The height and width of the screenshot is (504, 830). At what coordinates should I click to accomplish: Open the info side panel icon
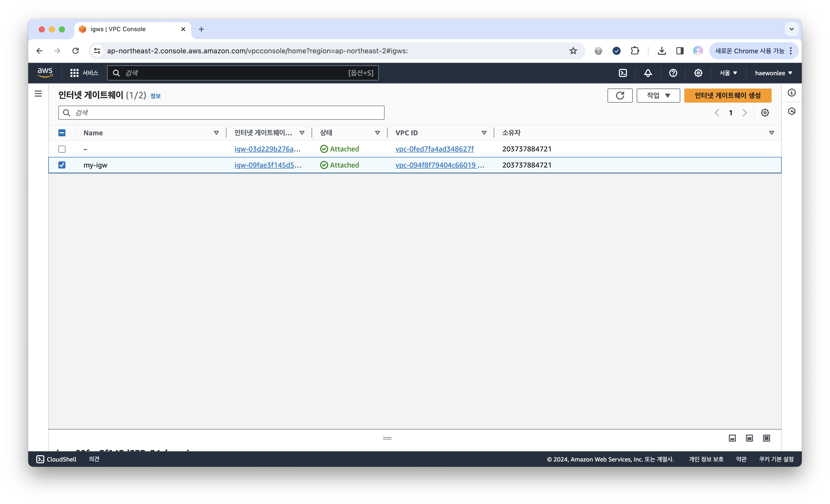791,93
